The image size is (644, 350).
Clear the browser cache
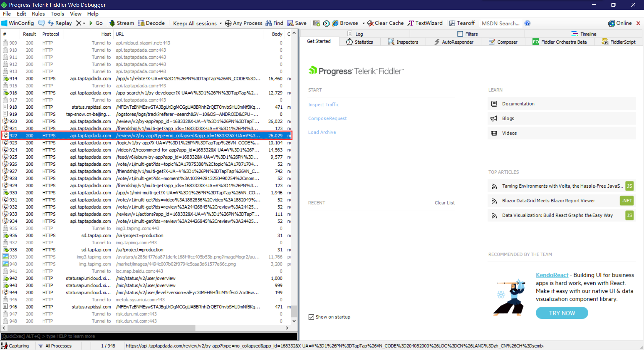pos(385,23)
